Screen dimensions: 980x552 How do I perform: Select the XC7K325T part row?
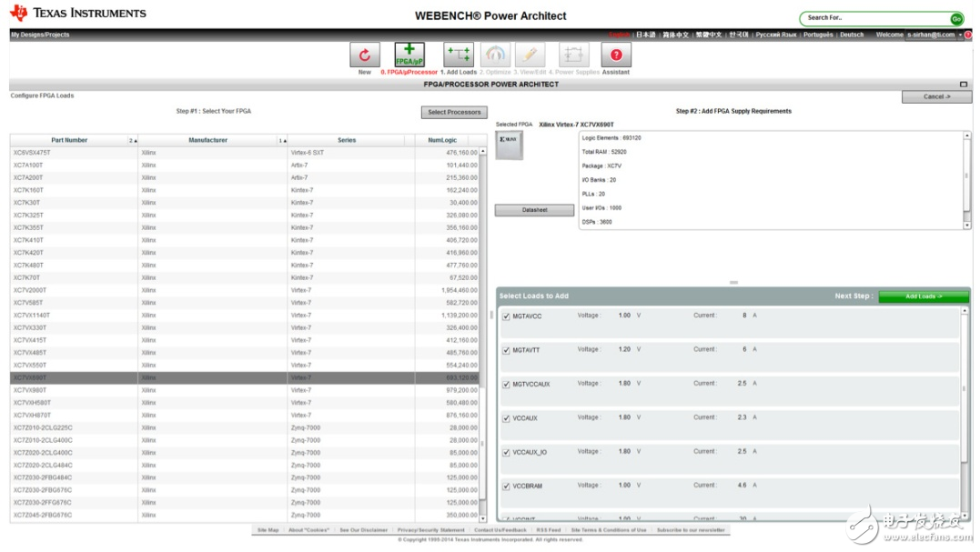pos(245,216)
